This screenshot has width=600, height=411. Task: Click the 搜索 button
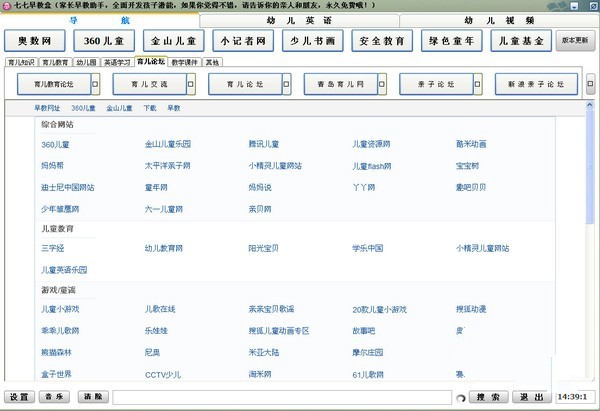click(489, 397)
